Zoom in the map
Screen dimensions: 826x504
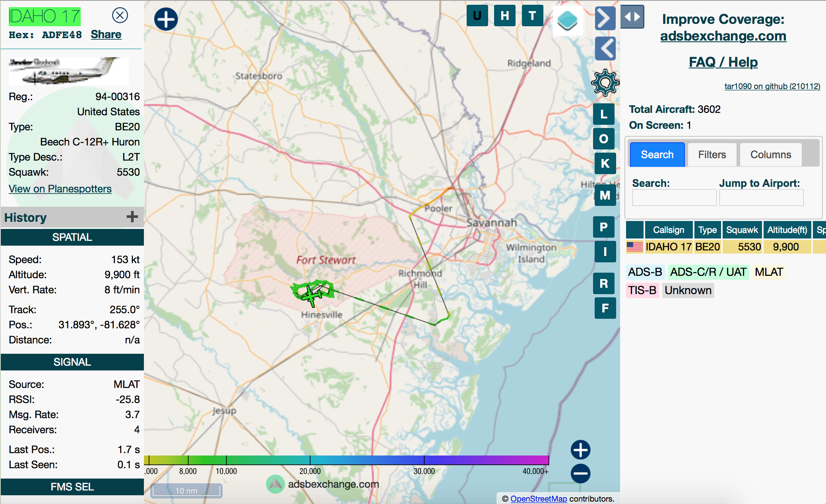[x=580, y=450]
